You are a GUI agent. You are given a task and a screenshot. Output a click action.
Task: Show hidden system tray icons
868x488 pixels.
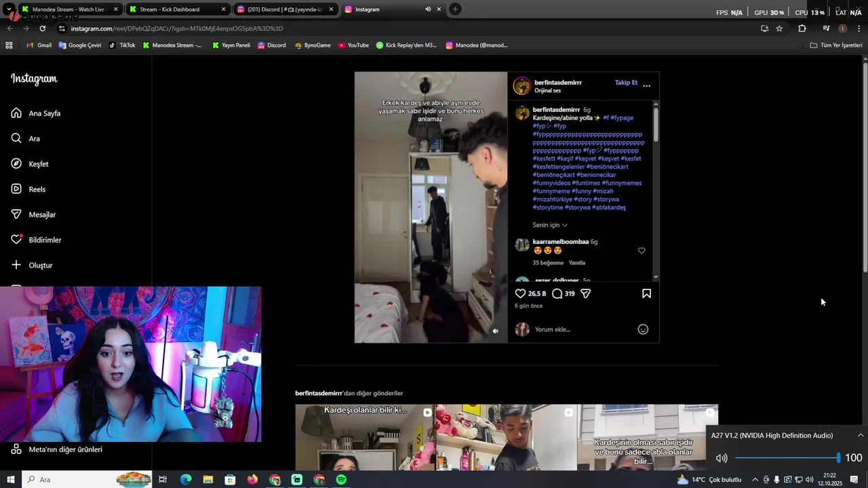pyautogui.click(x=755, y=480)
